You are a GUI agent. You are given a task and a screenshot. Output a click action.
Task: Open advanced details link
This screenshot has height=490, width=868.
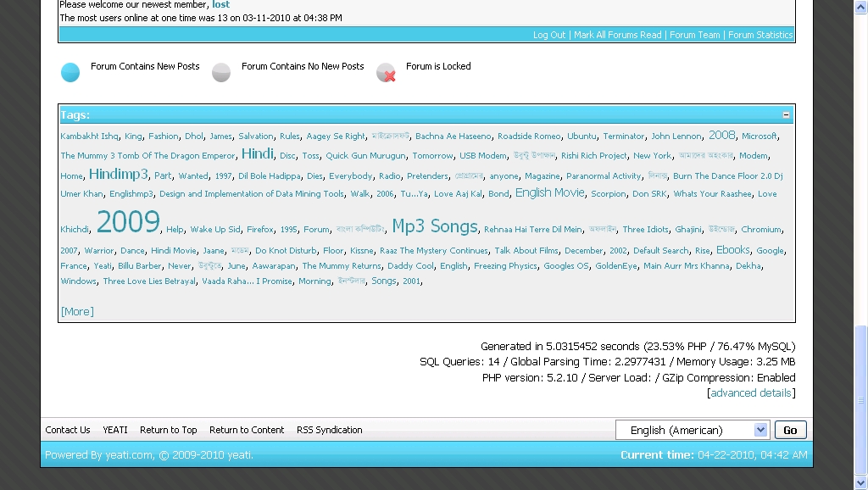pyautogui.click(x=751, y=393)
